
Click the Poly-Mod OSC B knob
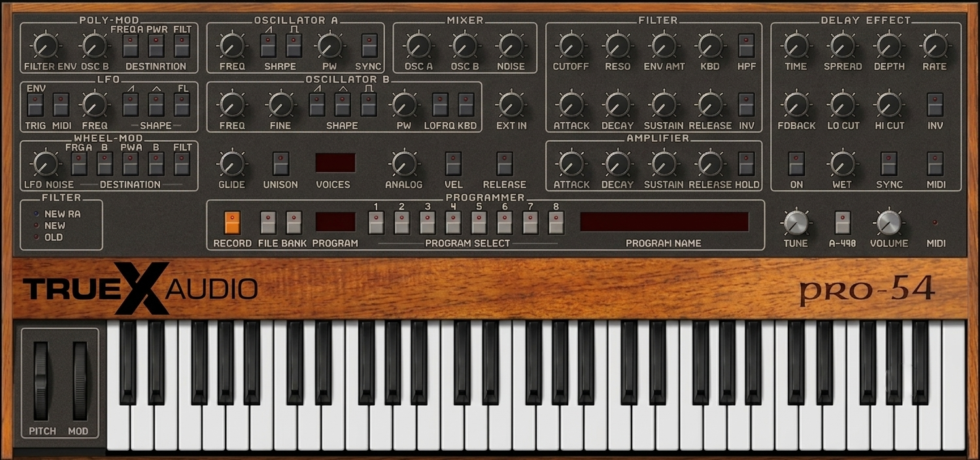[94, 46]
